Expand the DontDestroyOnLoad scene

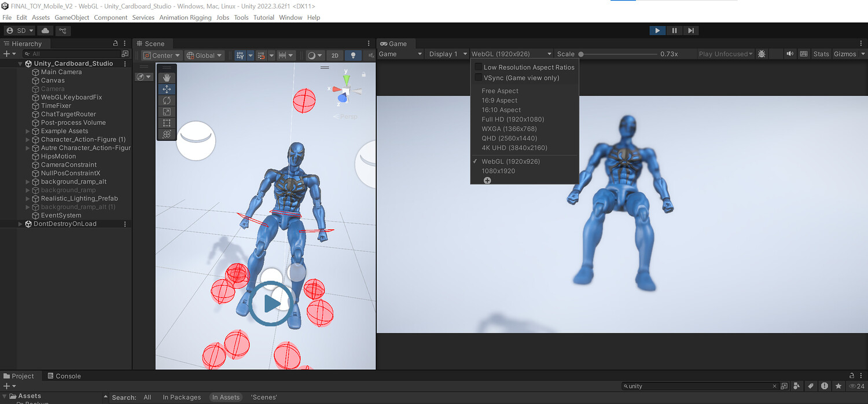click(21, 224)
